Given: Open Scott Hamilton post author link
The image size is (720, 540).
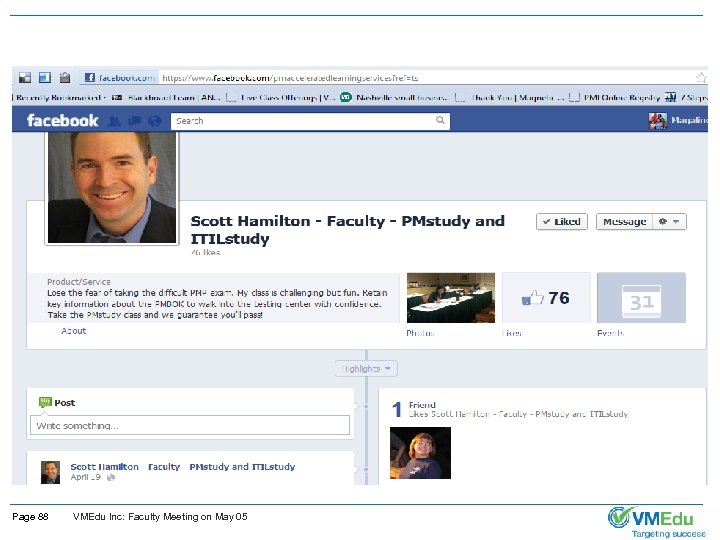Looking at the screenshot, I should pos(183,467).
